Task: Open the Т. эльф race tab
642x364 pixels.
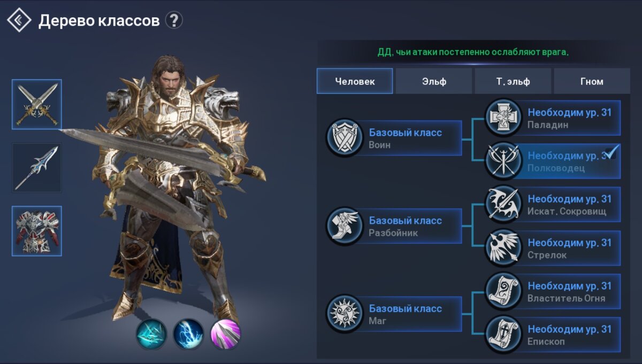Action: (513, 81)
